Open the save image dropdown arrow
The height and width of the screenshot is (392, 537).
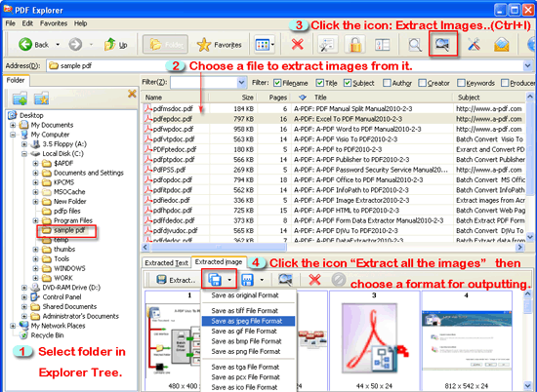tap(262, 280)
